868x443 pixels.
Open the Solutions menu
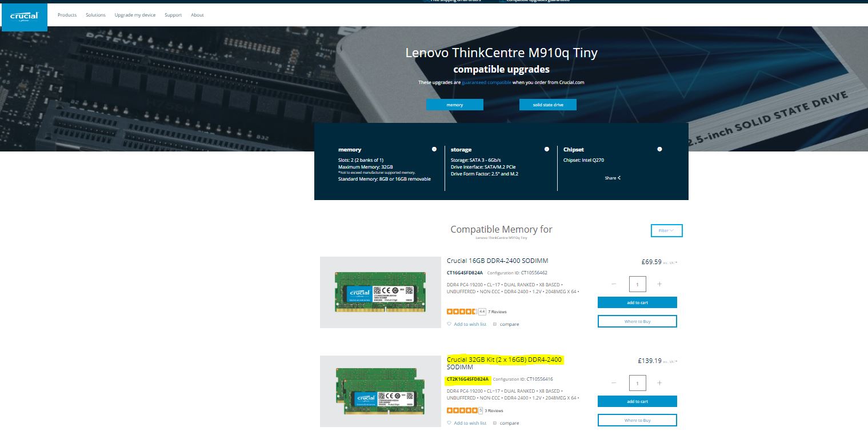coord(95,15)
